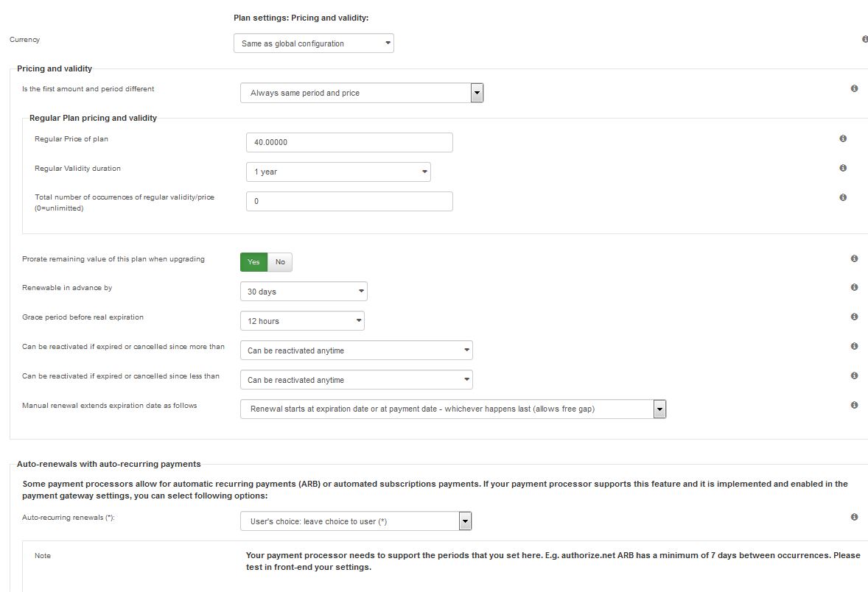Click info icon for reactivation 'since more than' row
This screenshot has width=868, height=592.
854,346
